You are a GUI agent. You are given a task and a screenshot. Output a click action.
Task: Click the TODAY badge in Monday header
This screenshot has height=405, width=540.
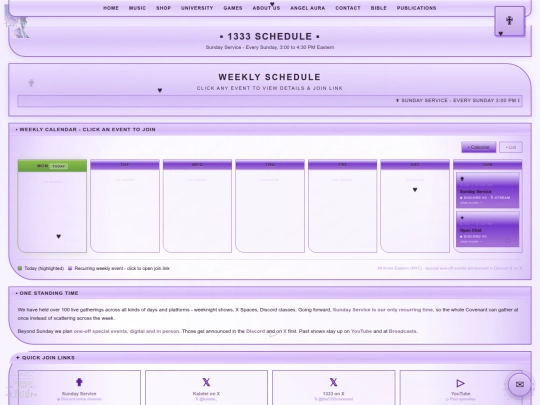(59, 166)
